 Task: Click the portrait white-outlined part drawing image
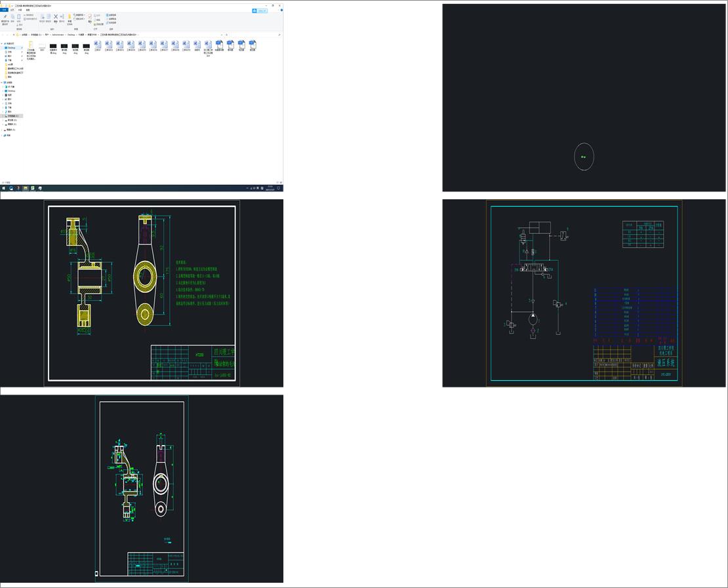[142, 488]
